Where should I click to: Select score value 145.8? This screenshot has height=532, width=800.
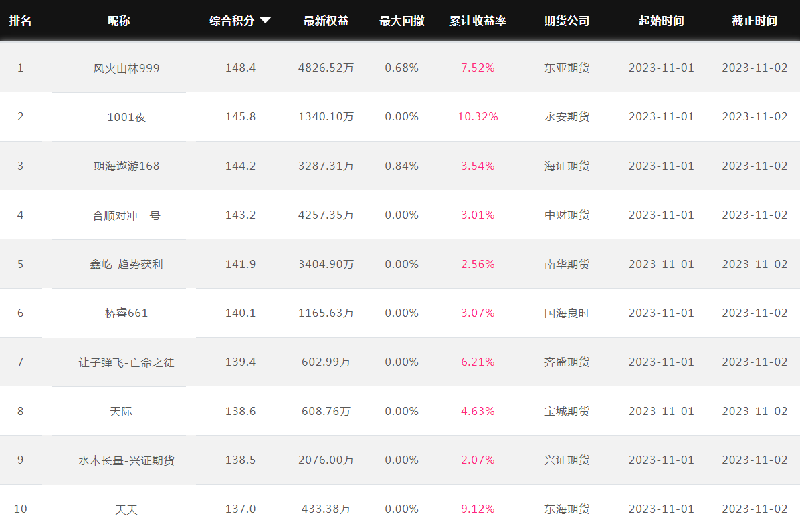[240, 117]
